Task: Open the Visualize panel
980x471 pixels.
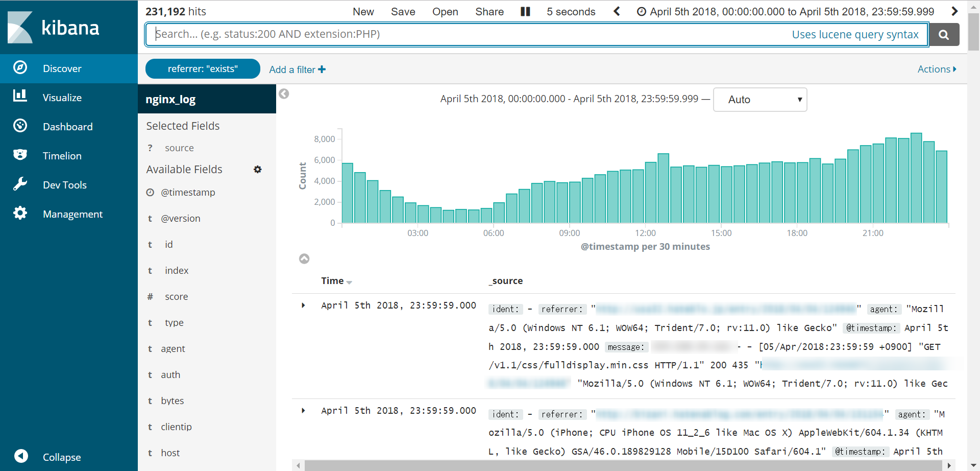Action: coord(62,97)
